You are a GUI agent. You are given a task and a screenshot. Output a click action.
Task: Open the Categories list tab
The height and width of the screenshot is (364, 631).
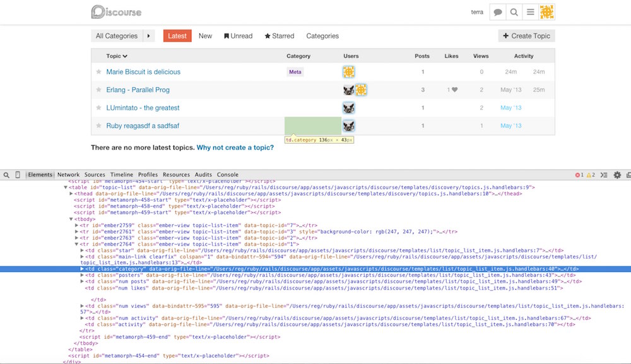coord(322,36)
